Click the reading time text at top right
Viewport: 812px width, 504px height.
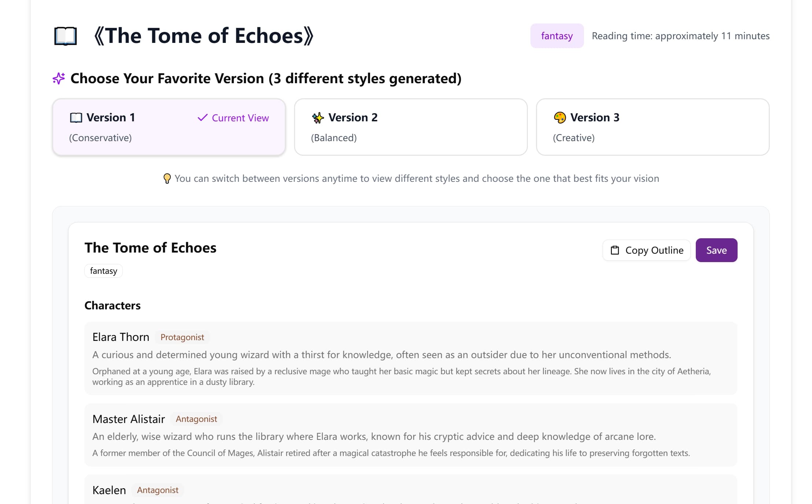680,36
